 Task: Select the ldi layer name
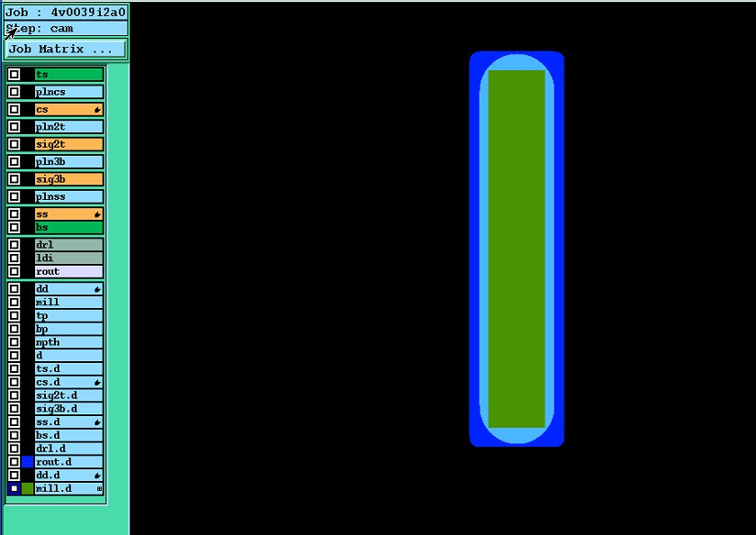[69, 258]
